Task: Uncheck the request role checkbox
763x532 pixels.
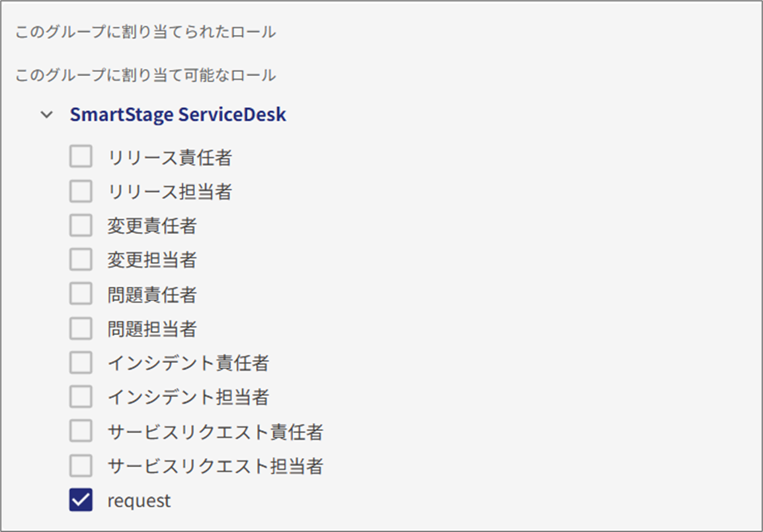Action: (x=81, y=500)
